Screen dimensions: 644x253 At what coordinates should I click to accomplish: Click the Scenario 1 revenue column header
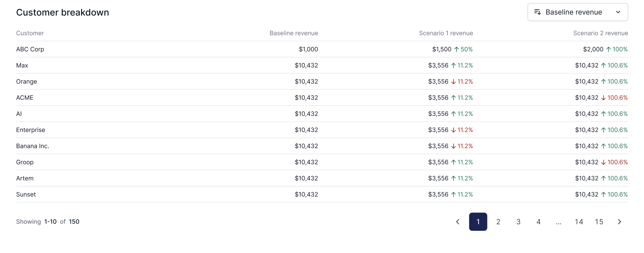pos(446,33)
